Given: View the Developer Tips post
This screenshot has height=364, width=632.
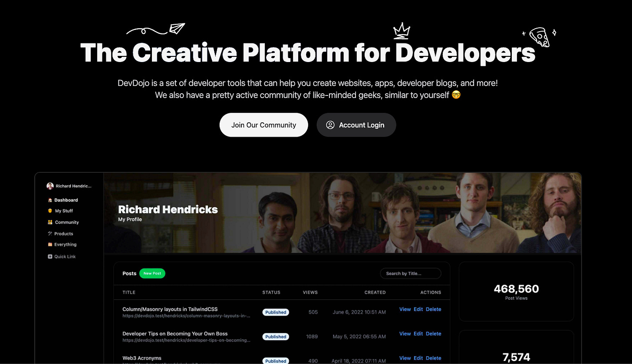Looking at the screenshot, I should coord(405,334).
